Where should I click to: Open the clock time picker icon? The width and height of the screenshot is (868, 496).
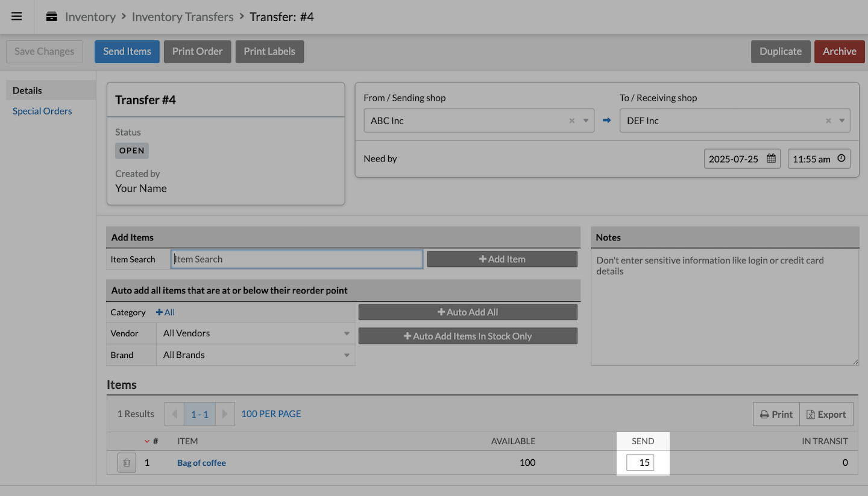pyautogui.click(x=841, y=159)
